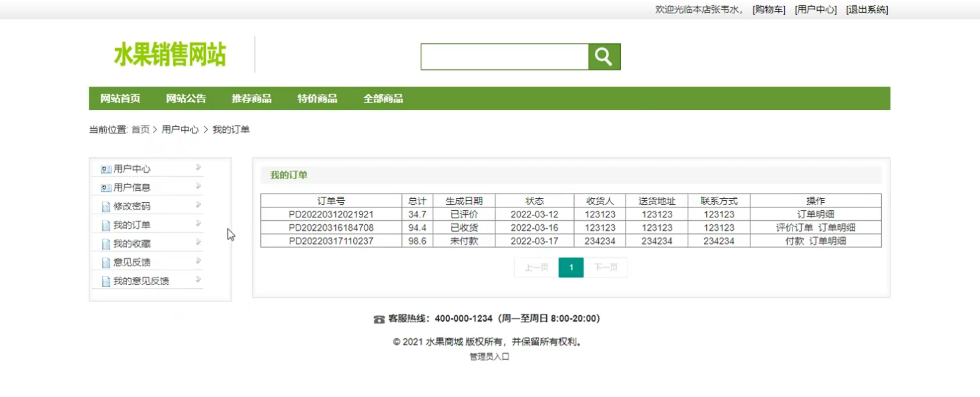Click the 退出系统 logout link
Image resolution: width=980 pixels, height=397 pixels.
click(x=867, y=10)
